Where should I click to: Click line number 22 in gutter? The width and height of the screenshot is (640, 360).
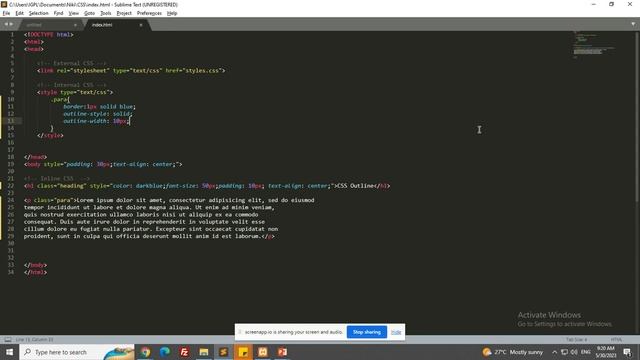pos(11,186)
